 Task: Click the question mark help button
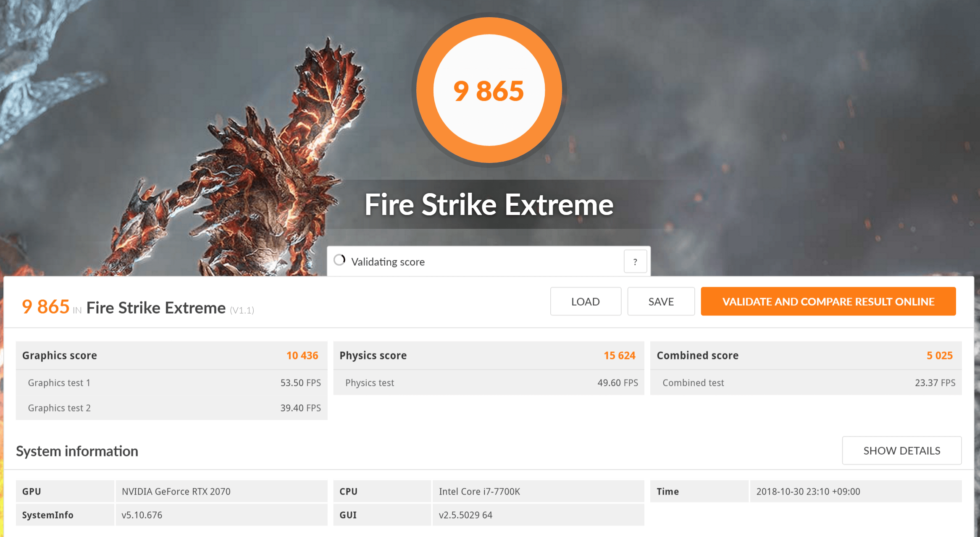(635, 262)
